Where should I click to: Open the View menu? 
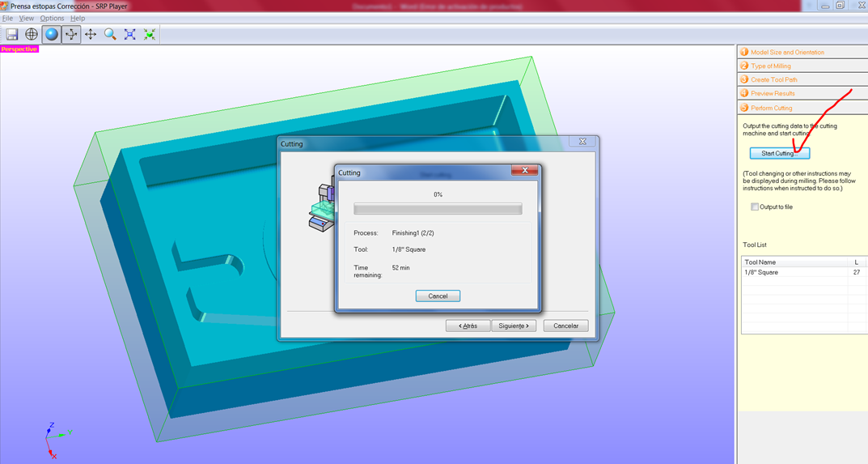tap(27, 19)
